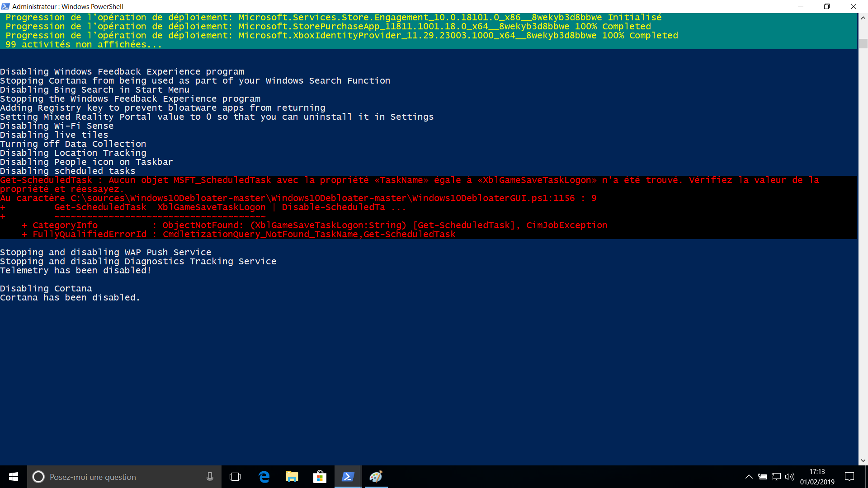
Task: Toggle focus to the active PowerShell taskbar button
Action: 347,477
